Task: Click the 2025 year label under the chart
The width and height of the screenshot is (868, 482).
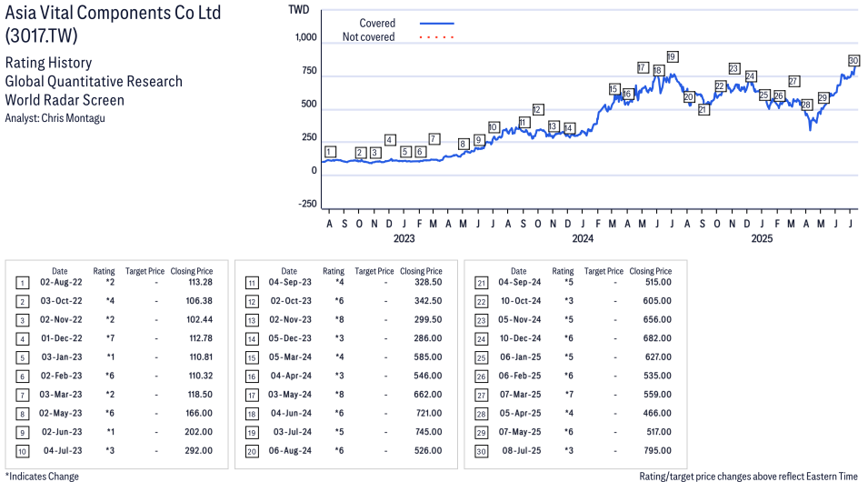Action: click(762, 238)
